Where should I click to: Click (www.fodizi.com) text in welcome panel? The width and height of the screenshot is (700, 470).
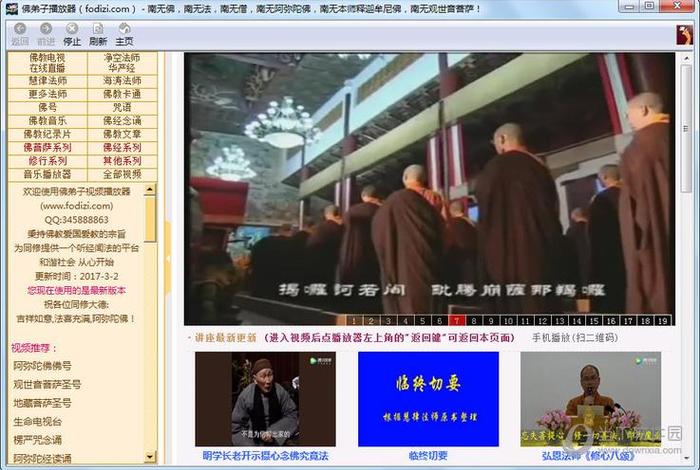click(76, 206)
